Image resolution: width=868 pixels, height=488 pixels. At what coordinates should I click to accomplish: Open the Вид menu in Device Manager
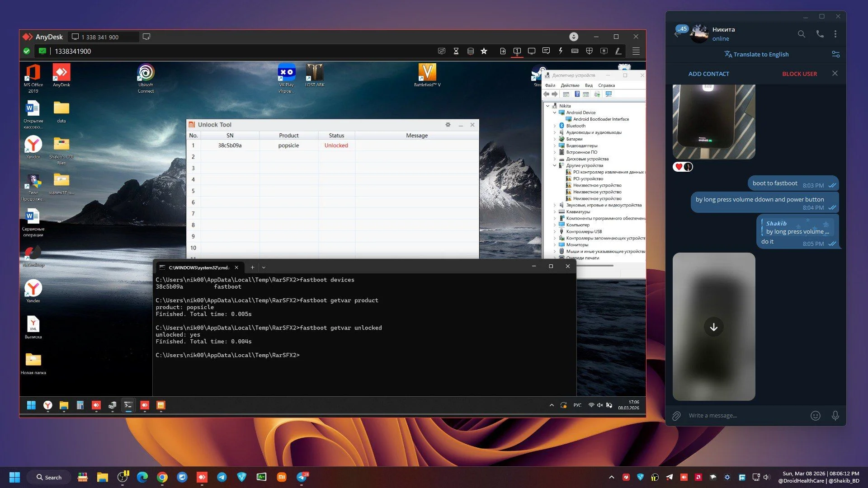click(x=589, y=85)
